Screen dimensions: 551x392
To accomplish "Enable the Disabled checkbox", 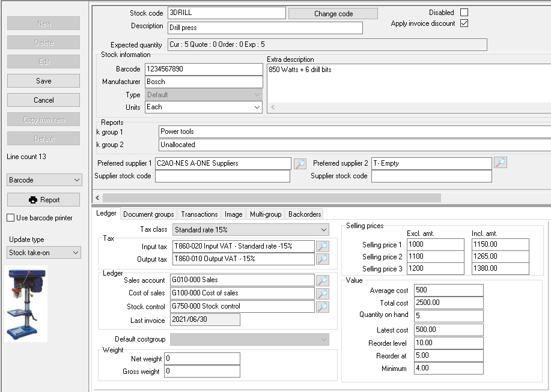I will pyautogui.click(x=463, y=12).
